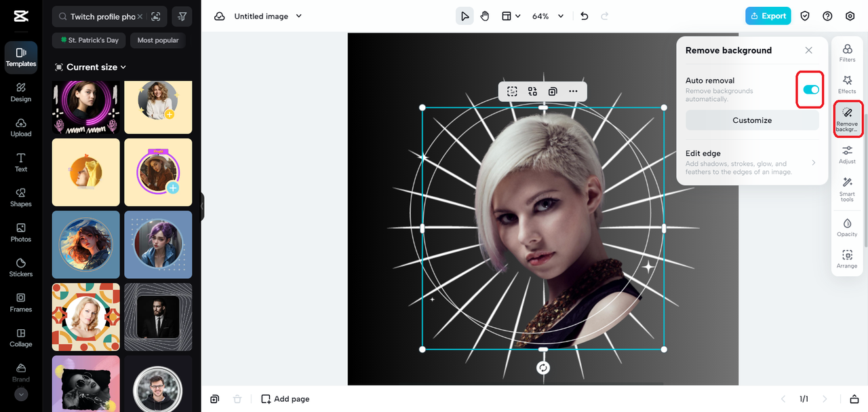
Task: Collapse the side panel handle
Action: pos(202,206)
